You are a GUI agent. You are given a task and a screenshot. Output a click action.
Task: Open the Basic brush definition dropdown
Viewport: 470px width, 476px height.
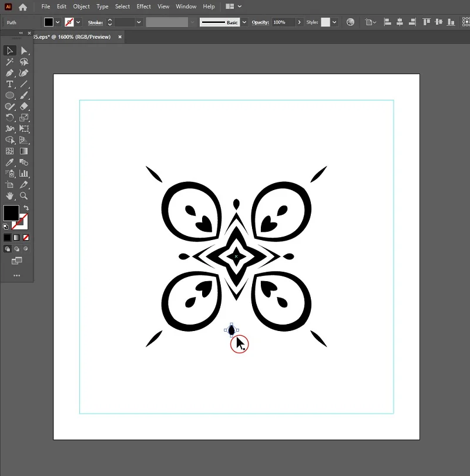pos(244,22)
